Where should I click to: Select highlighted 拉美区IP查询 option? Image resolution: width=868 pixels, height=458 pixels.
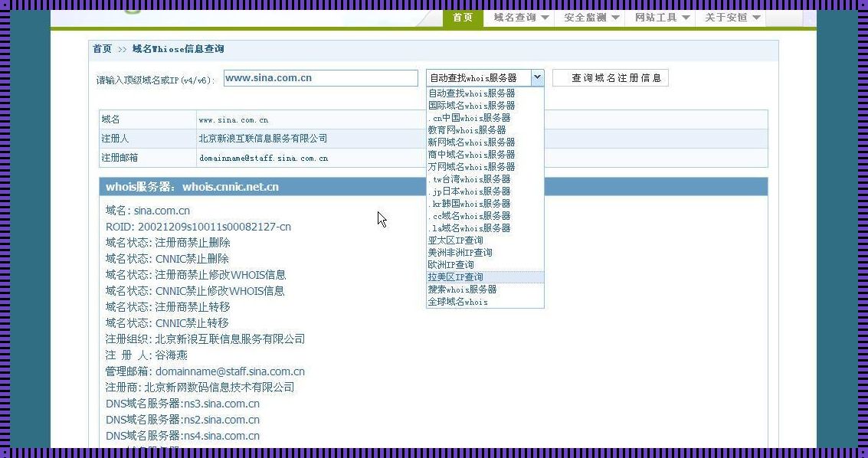pos(485,277)
